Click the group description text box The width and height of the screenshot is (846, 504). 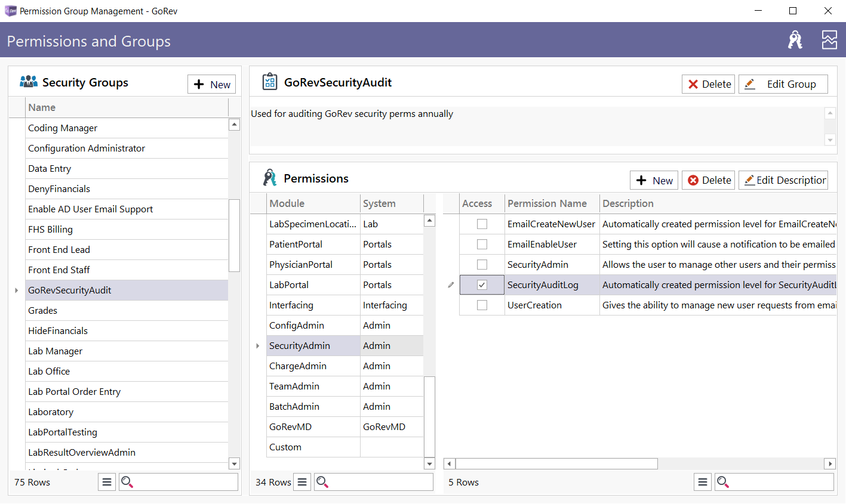pyautogui.click(x=537, y=126)
